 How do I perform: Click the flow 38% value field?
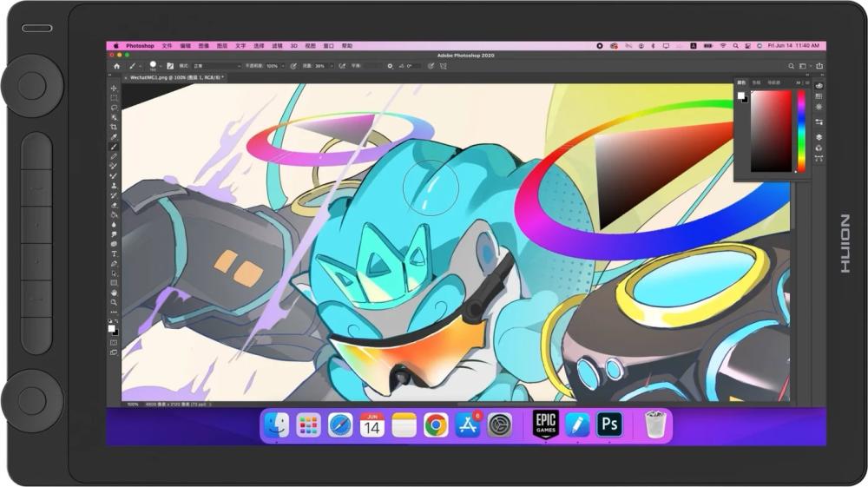[x=320, y=66]
